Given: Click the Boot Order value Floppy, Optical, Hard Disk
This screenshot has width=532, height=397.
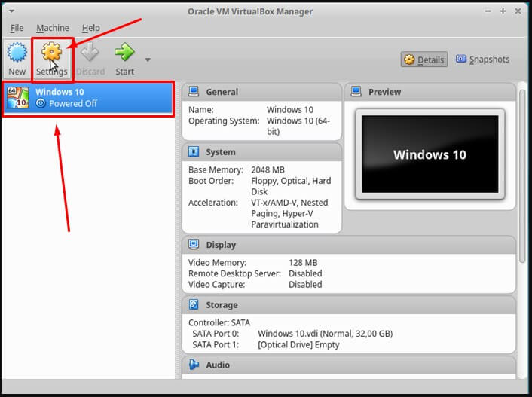Looking at the screenshot, I should point(291,186).
